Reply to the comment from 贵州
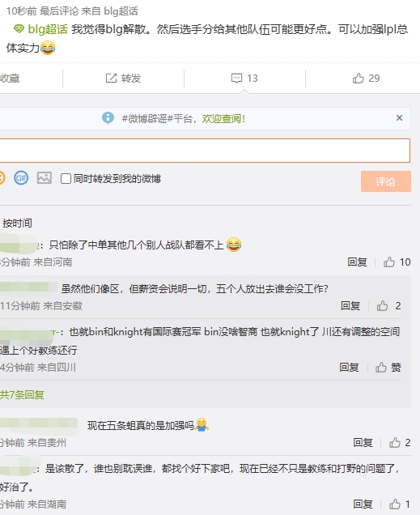 (x=363, y=443)
